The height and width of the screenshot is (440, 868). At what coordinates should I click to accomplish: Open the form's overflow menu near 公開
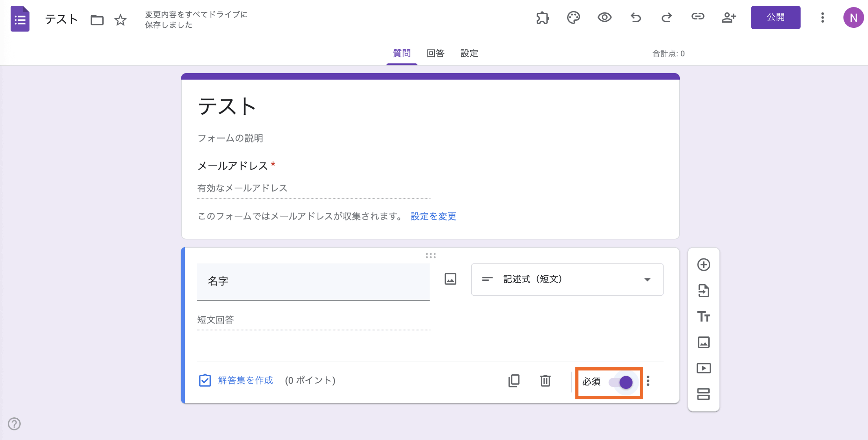(x=823, y=18)
